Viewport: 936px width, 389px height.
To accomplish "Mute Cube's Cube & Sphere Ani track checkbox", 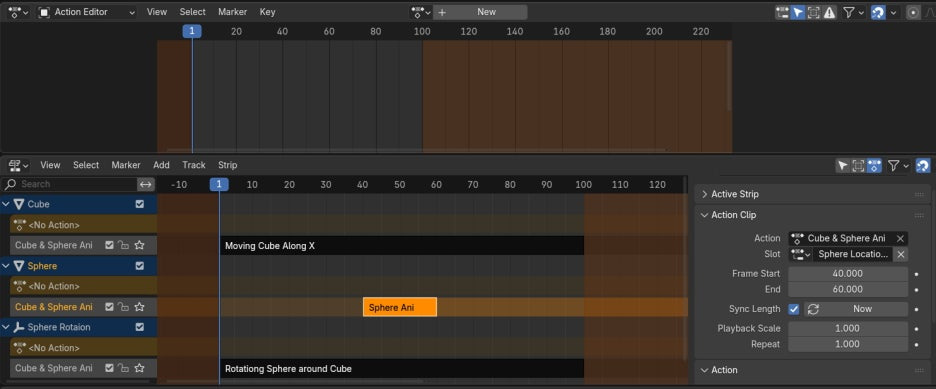I will pyautogui.click(x=109, y=245).
